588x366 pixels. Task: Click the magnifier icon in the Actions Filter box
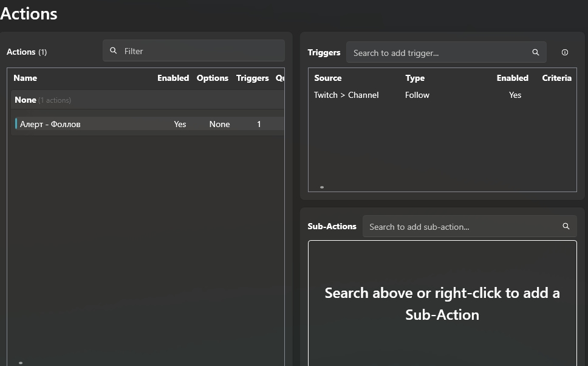(113, 51)
